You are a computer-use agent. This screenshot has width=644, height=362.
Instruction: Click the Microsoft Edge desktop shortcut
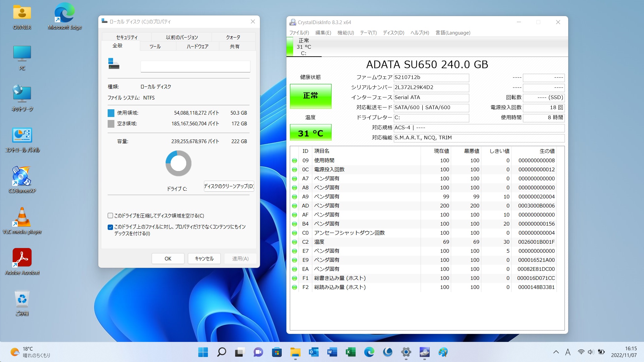[x=64, y=13]
